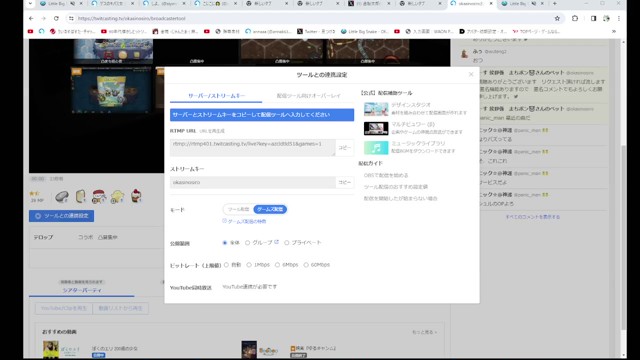Open the browser extensions puzzle icon

tap(575, 18)
